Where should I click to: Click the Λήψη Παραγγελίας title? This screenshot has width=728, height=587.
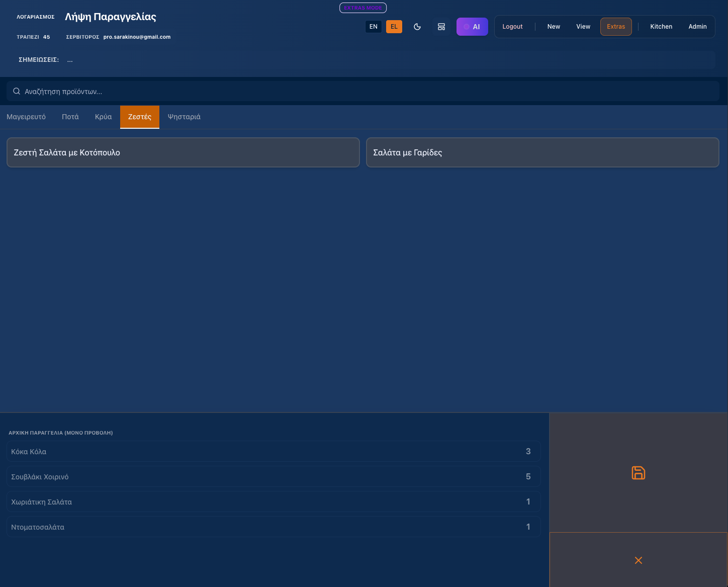point(111,17)
